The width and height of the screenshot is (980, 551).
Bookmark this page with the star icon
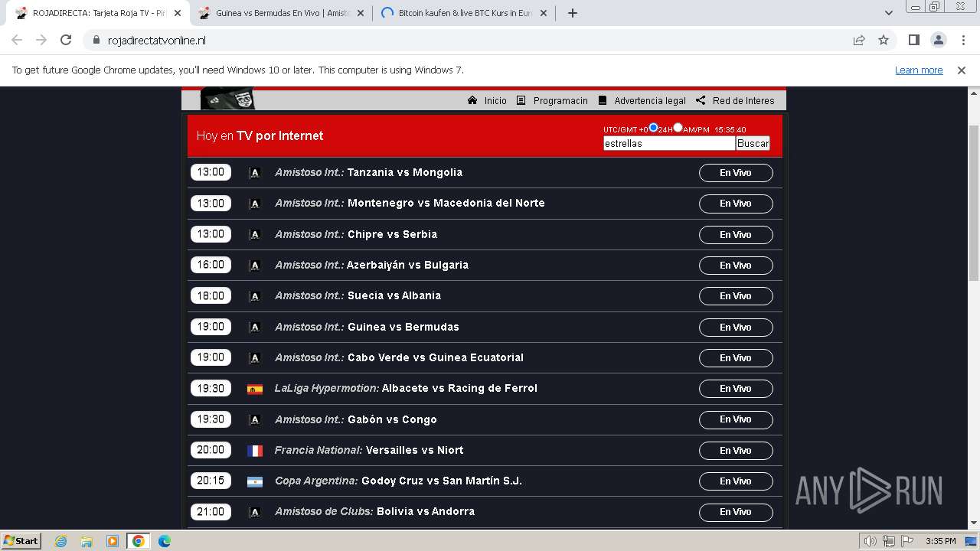(884, 40)
